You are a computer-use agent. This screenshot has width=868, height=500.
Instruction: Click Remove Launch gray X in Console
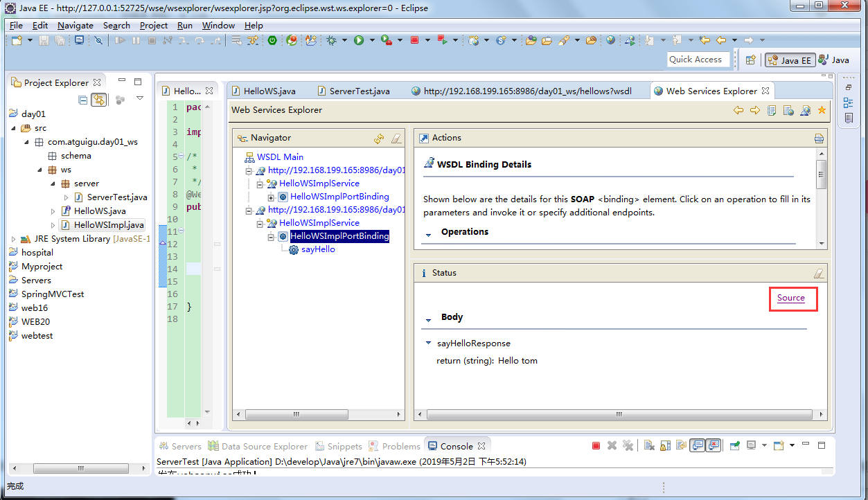612,446
